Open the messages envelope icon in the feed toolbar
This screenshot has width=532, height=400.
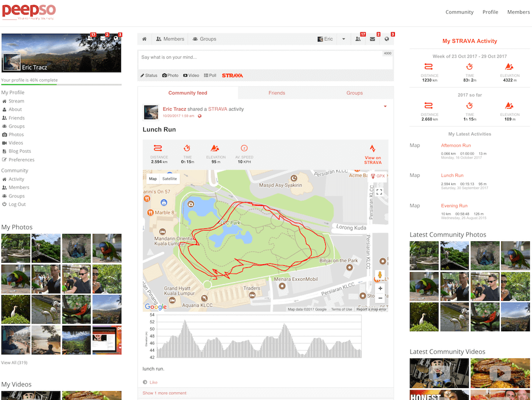tap(373, 39)
